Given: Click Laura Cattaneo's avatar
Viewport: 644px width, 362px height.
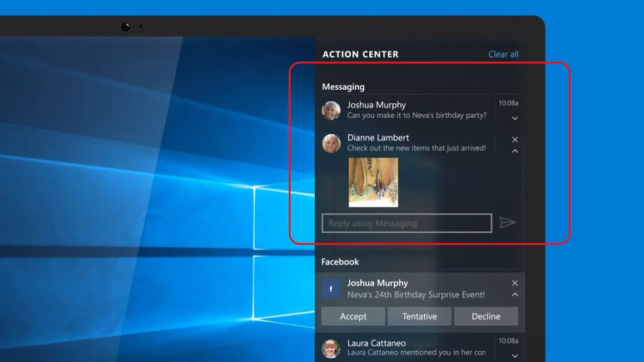Looking at the screenshot, I should coord(331,349).
